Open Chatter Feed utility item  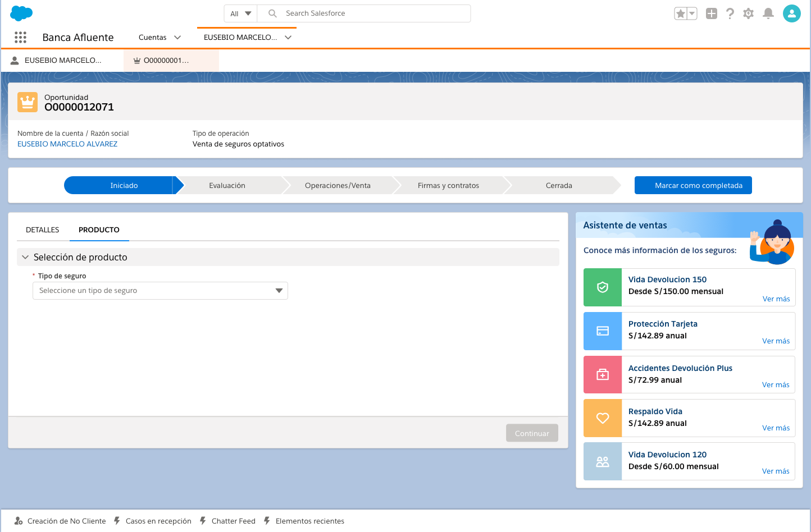pyautogui.click(x=227, y=521)
